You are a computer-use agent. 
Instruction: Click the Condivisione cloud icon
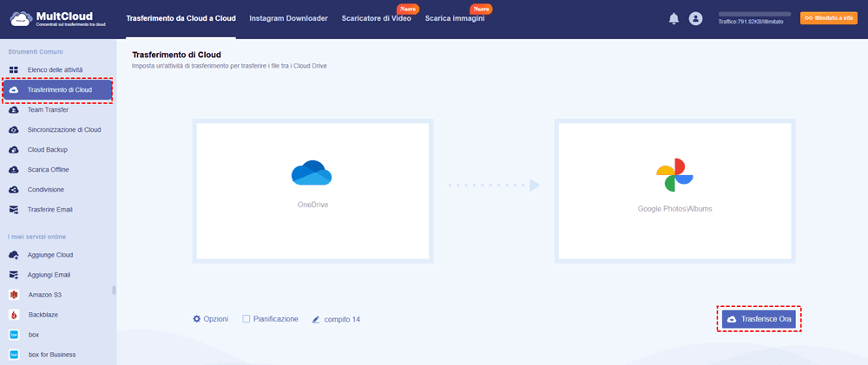(15, 190)
